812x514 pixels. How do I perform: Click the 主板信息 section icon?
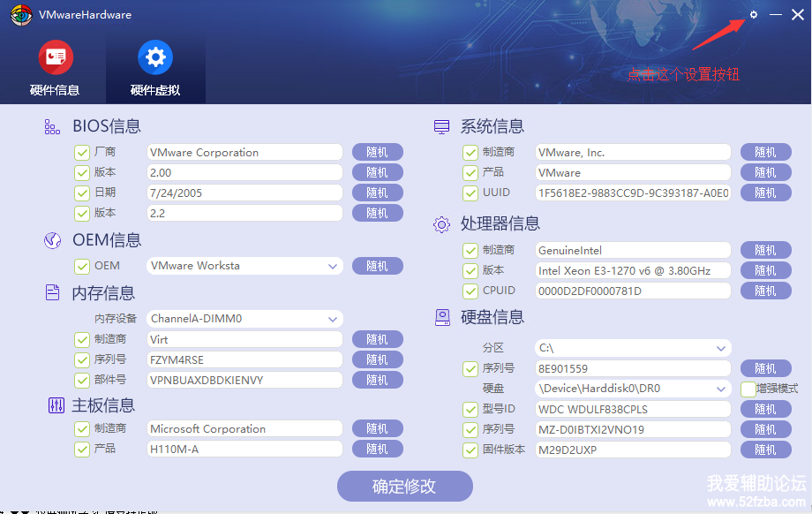56,405
